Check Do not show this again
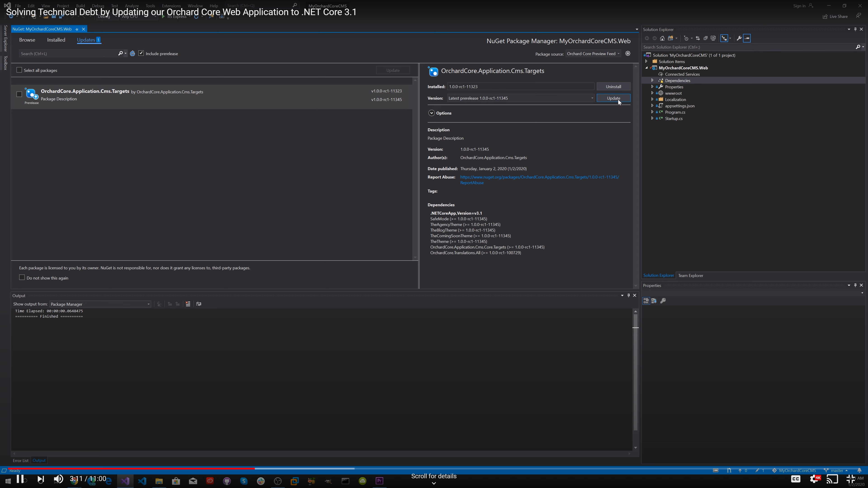868x488 pixels. point(22,277)
